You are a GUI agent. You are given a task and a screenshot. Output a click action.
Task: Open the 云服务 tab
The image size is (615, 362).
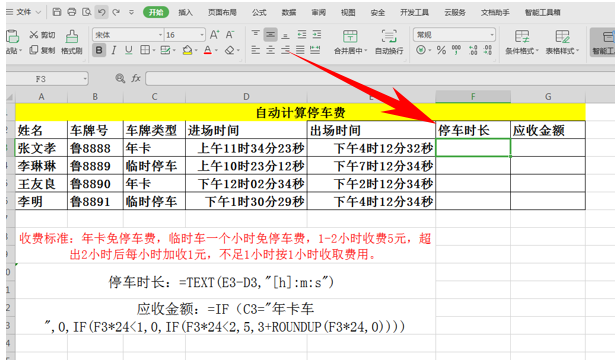[x=455, y=13]
